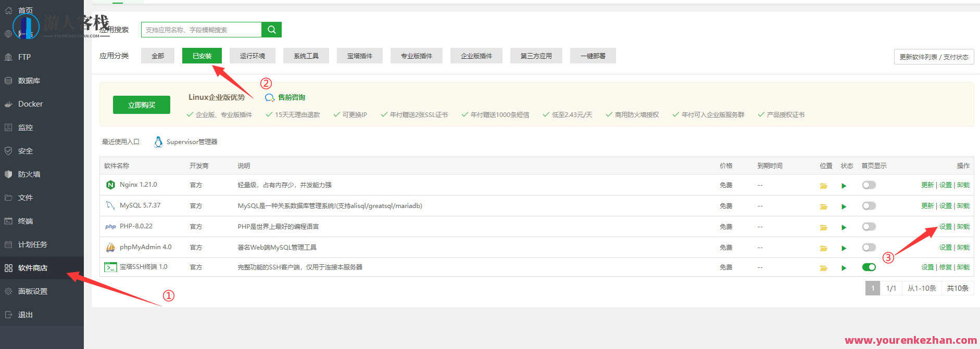Image resolution: width=980 pixels, height=349 pixels.
Task: Open 文件 in the sidebar
Action: click(42, 198)
